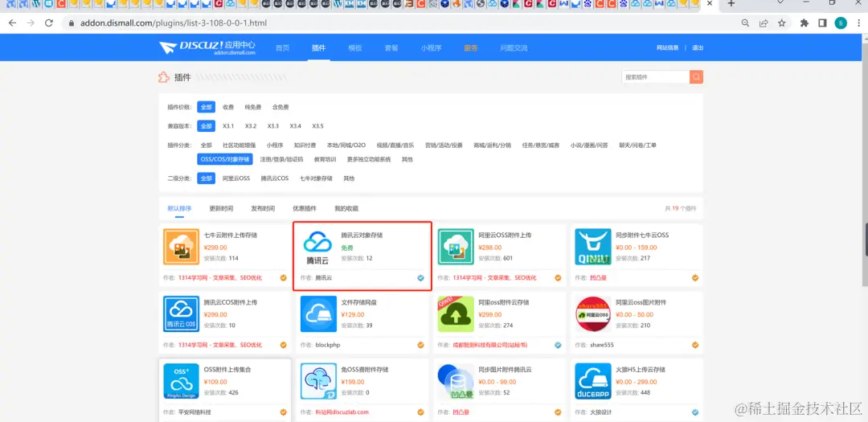Viewport: 868px width, 422px height.
Task: Click author link 科站网discuzlab.com
Action: coord(342,412)
